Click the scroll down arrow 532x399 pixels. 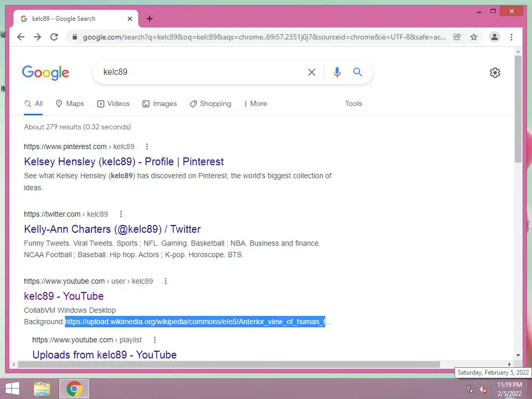point(518,355)
